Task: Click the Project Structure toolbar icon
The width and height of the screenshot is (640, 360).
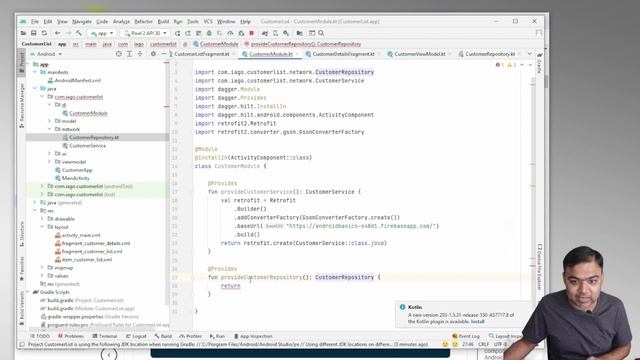Action: click(300, 33)
